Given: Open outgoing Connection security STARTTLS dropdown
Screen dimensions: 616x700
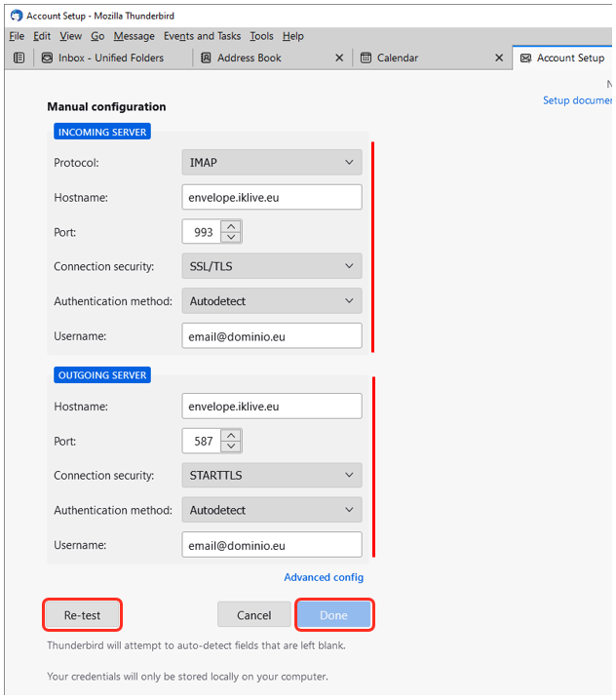Looking at the screenshot, I should pos(272,476).
